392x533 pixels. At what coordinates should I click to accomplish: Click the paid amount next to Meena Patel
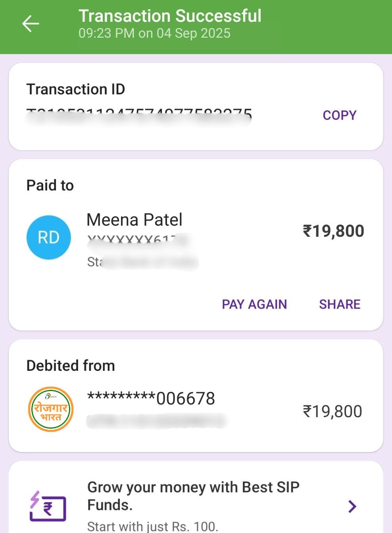click(333, 231)
